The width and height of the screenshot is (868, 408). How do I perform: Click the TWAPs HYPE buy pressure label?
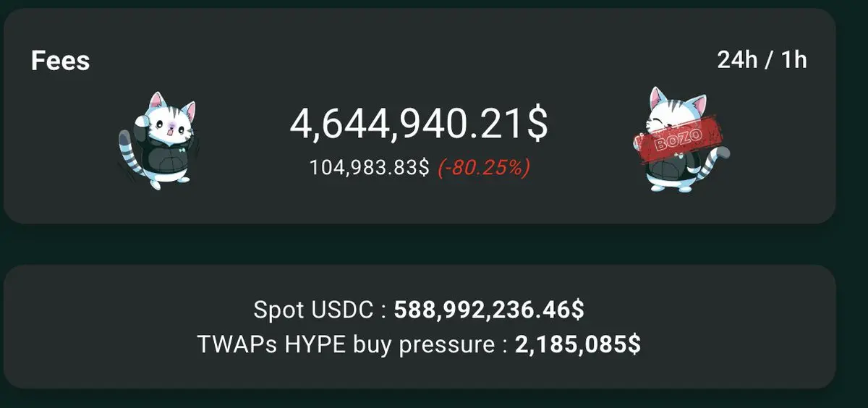[x=352, y=344]
